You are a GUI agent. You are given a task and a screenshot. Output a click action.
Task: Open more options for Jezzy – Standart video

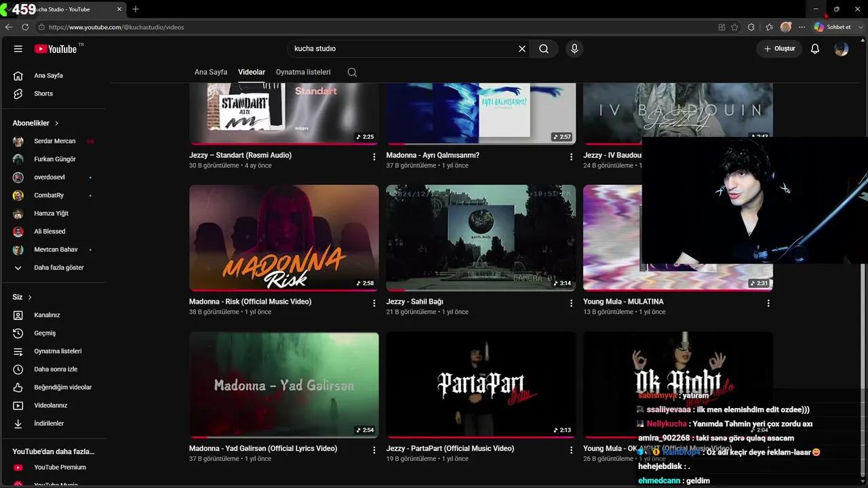[x=374, y=157]
